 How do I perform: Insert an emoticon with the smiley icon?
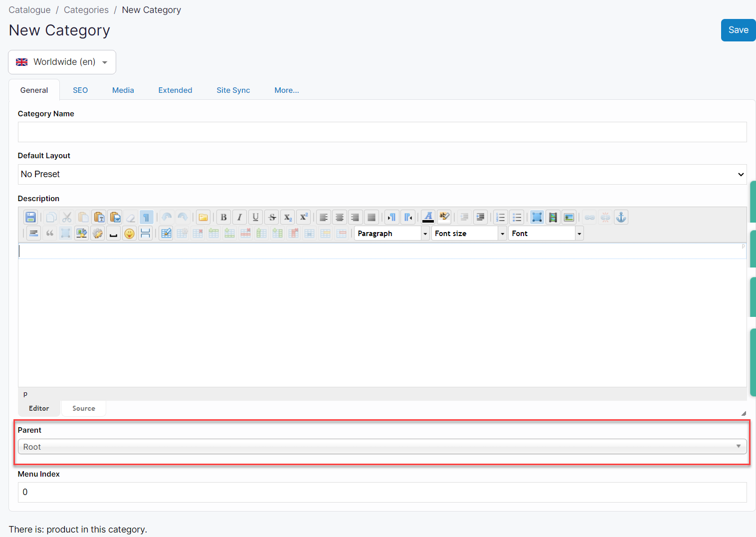[129, 233]
